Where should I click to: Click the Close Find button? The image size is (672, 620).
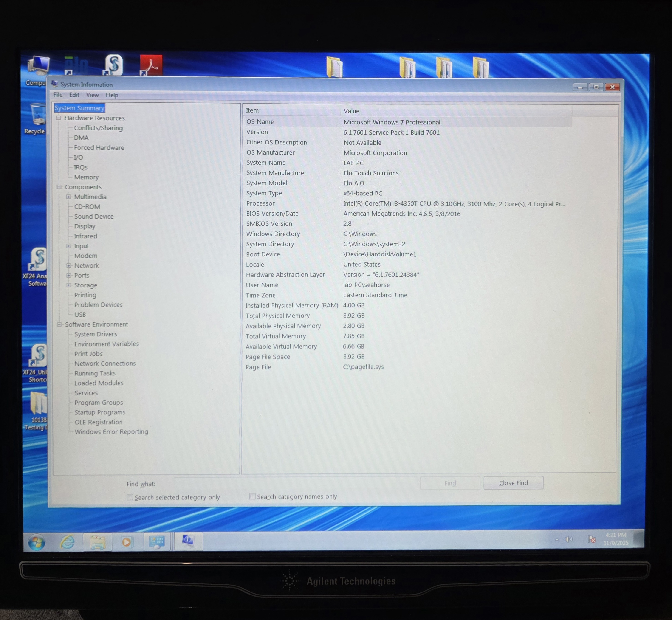(x=513, y=482)
